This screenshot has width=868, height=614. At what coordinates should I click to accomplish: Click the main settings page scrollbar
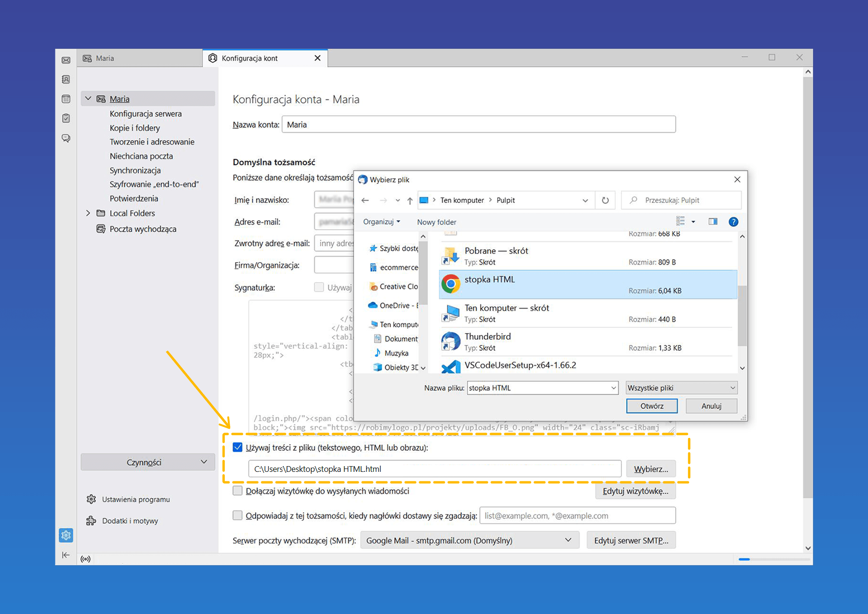tap(808, 287)
